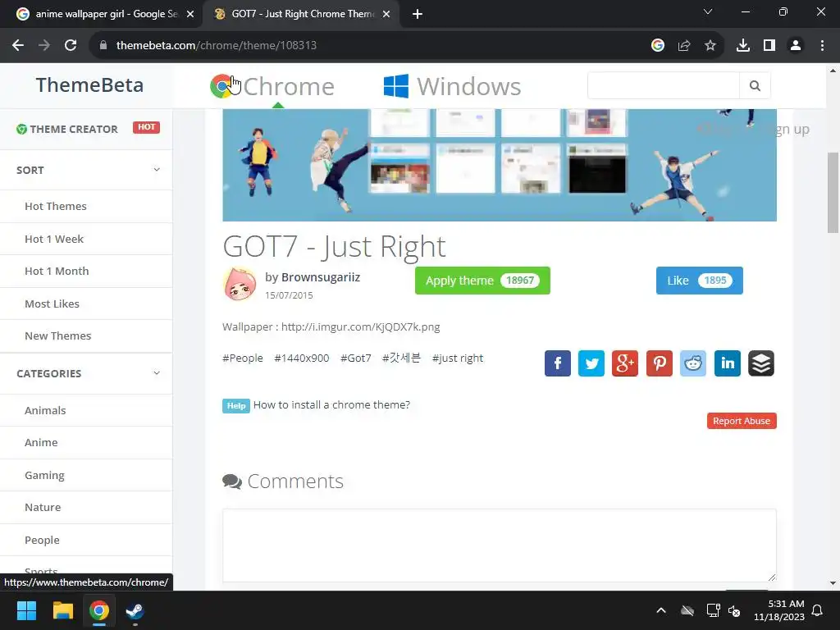Share theme on Twitter
This screenshot has height=630, width=840.
click(591, 363)
